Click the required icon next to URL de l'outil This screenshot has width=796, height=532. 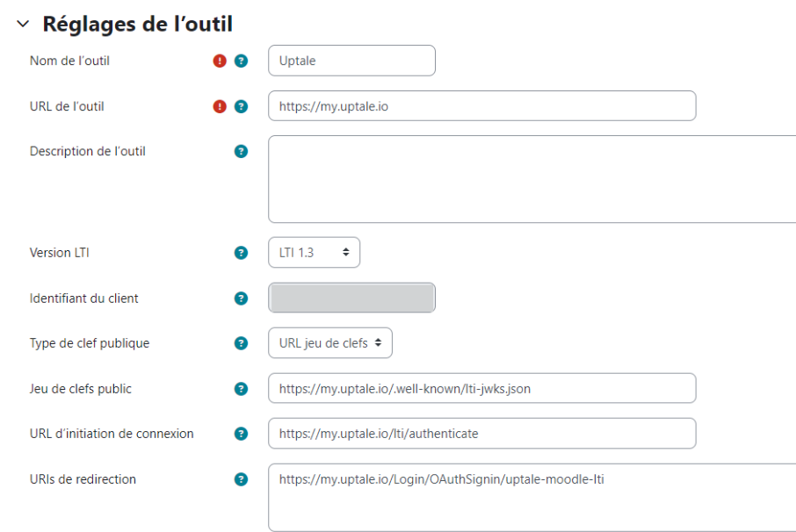point(220,106)
